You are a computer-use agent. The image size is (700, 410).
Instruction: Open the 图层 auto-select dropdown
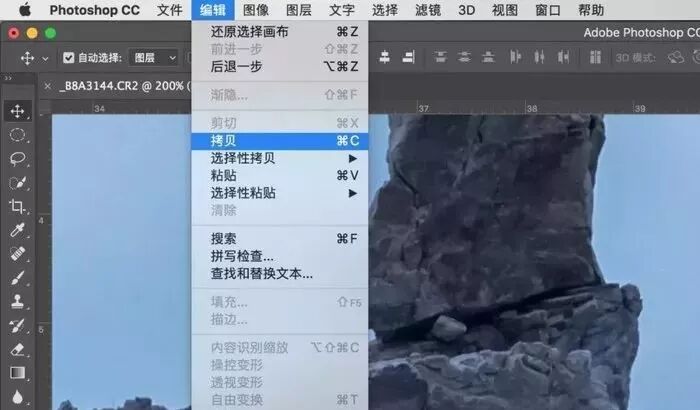(x=154, y=58)
